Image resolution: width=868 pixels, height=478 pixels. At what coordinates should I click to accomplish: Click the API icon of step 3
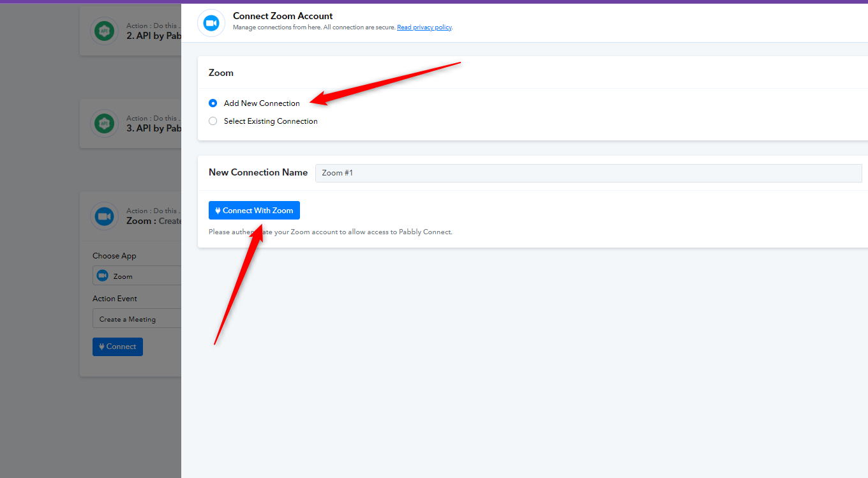coord(105,123)
